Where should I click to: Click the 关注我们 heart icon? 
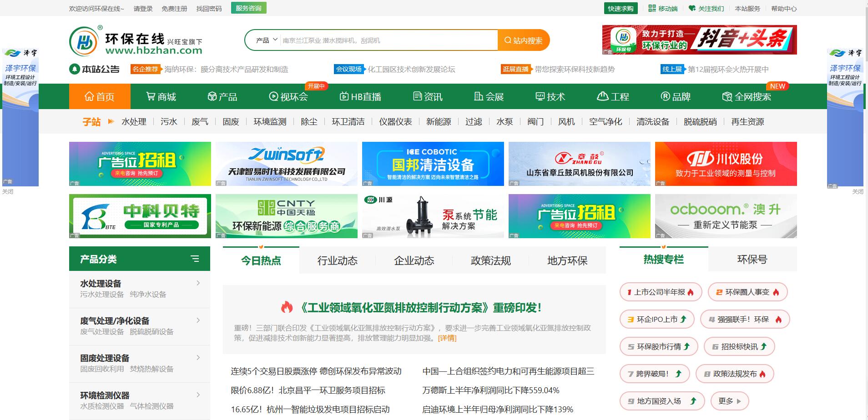tap(692, 8)
